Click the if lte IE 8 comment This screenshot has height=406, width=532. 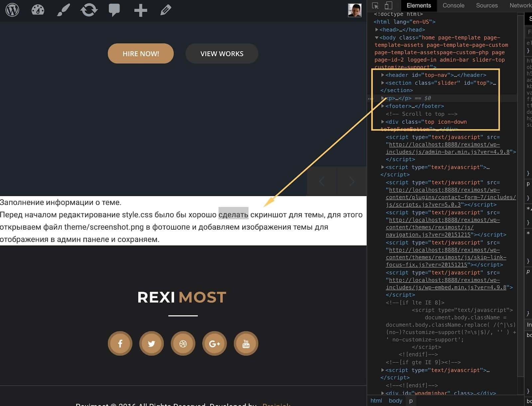tap(415, 303)
